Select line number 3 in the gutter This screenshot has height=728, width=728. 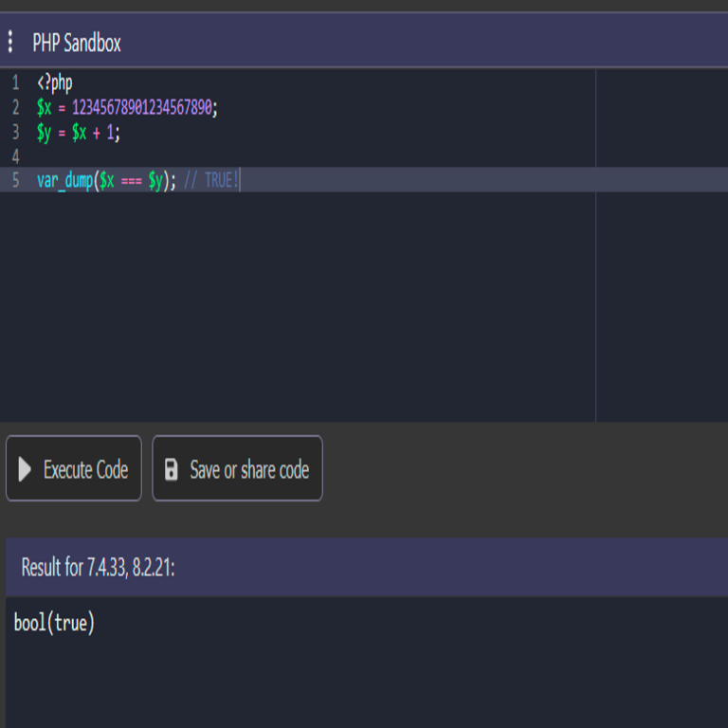coord(15,132)
